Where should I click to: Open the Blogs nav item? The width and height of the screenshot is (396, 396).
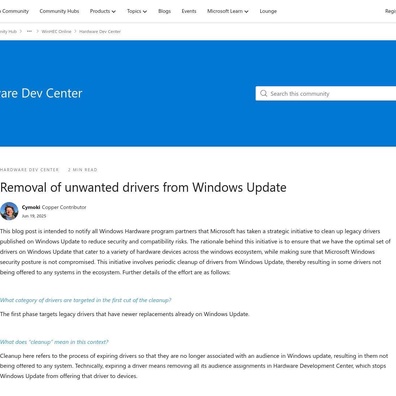pyautogui.click(x=164, y=11)
